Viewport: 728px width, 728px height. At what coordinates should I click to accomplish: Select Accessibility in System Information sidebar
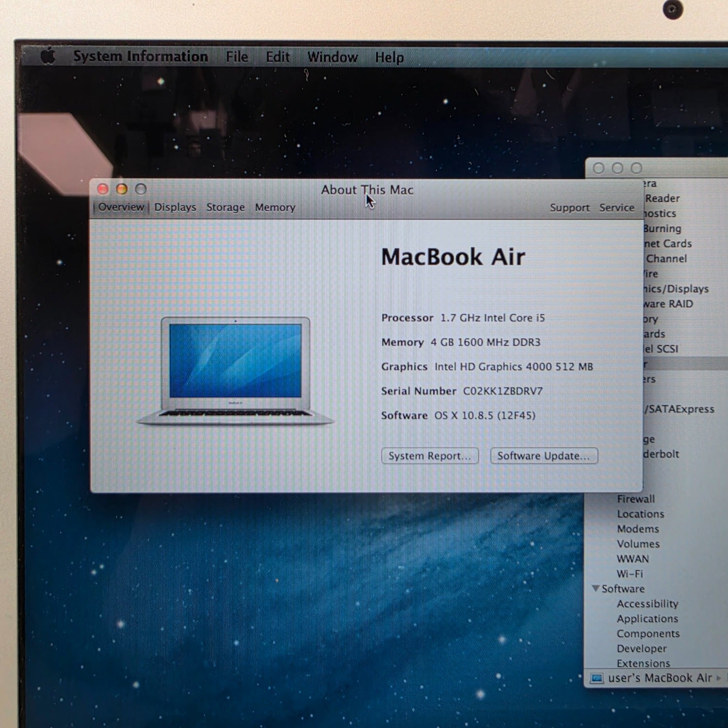click(647, 604)
